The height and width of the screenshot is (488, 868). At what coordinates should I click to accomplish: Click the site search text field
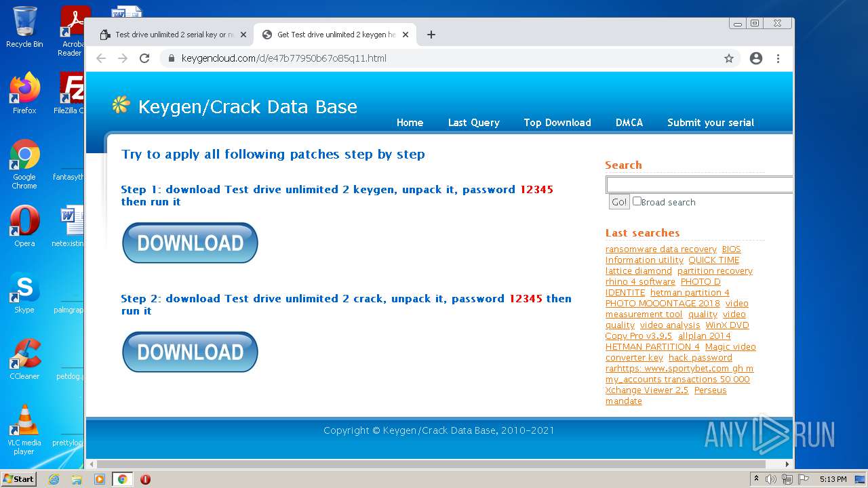tap(699, 185)
